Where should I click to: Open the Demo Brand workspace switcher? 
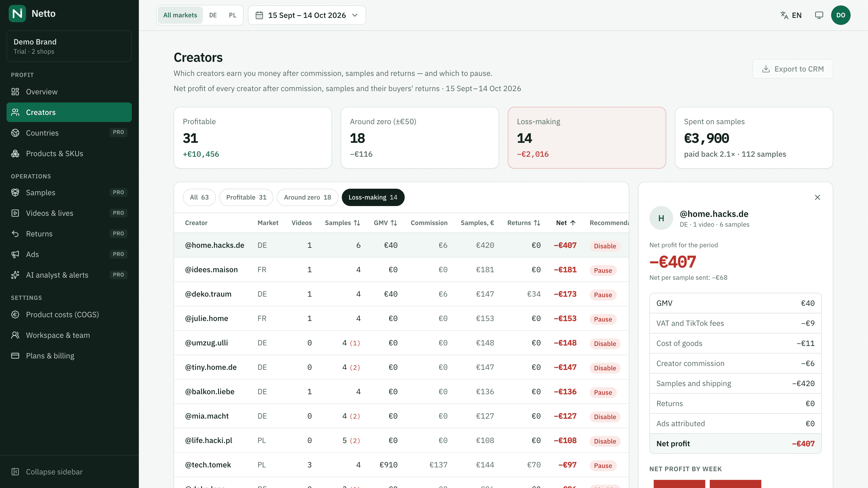[x=69, y=46]
